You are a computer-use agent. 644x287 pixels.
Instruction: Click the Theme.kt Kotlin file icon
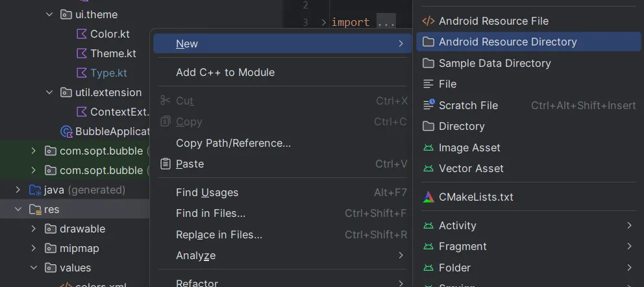coord(81,53)
